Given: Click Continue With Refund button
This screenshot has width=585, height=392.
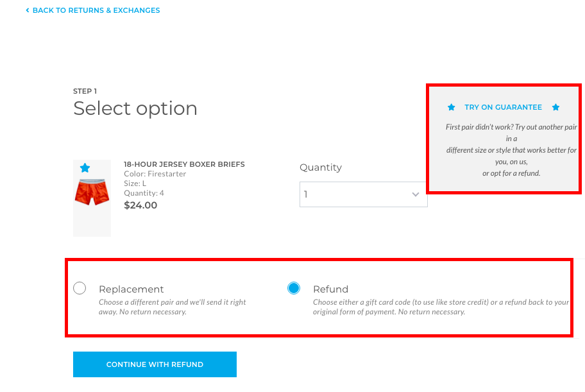Looking at the screenshot, I should tap(155, 364).
